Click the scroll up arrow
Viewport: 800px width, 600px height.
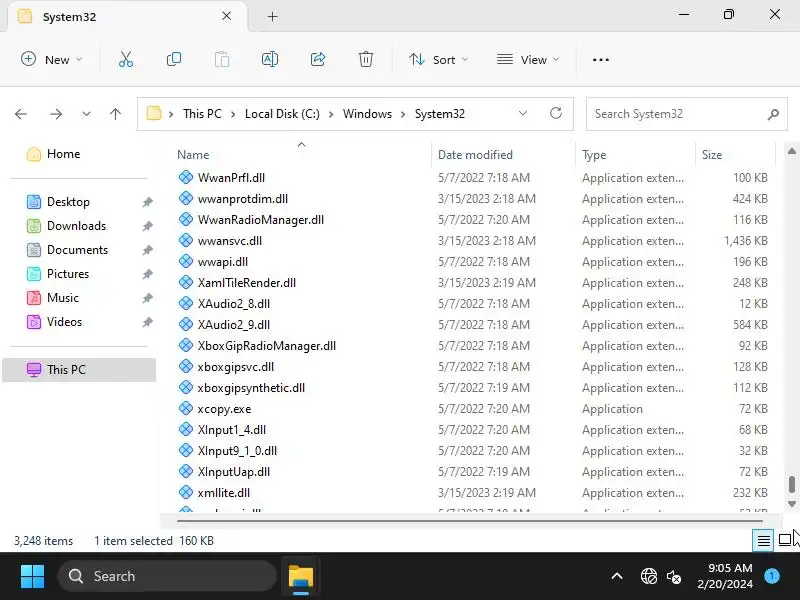click(x=791, y=151)
